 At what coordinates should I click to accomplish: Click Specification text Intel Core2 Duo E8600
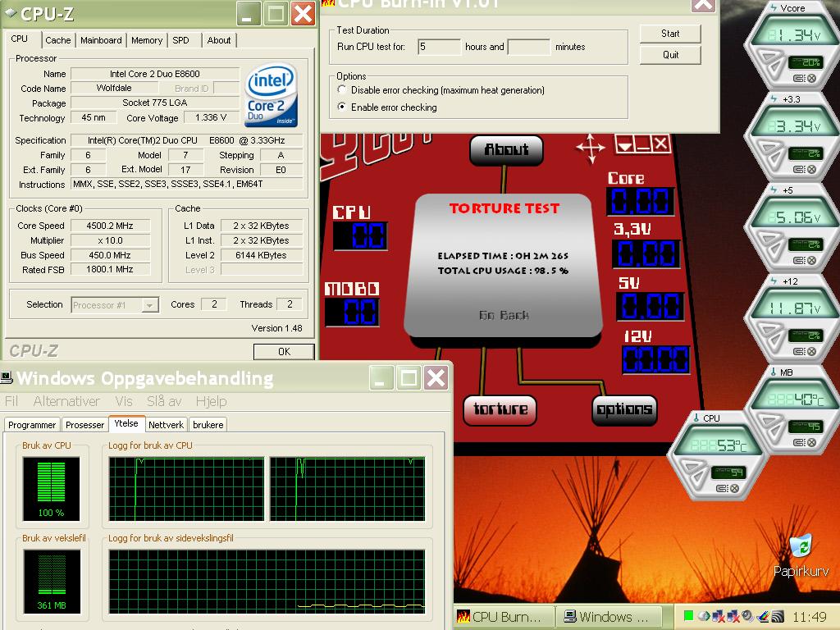tap(186, 140)
